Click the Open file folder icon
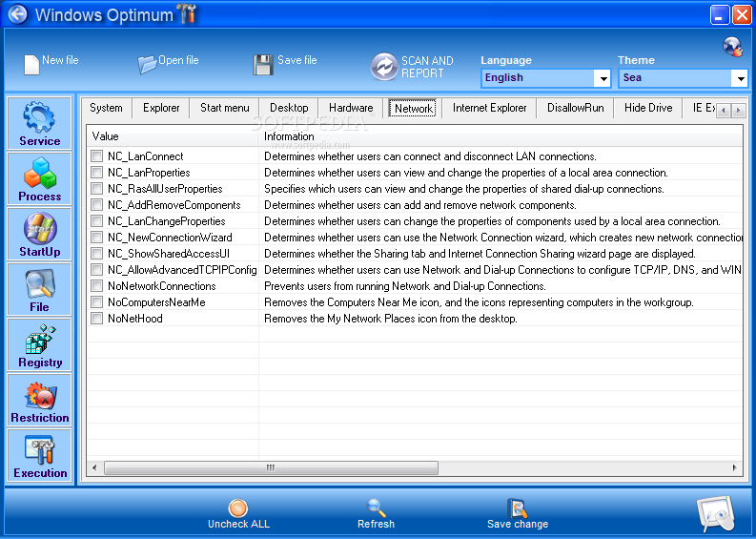Image resolution: width=756 pixels, height=539 pixels. pos(147,64)
